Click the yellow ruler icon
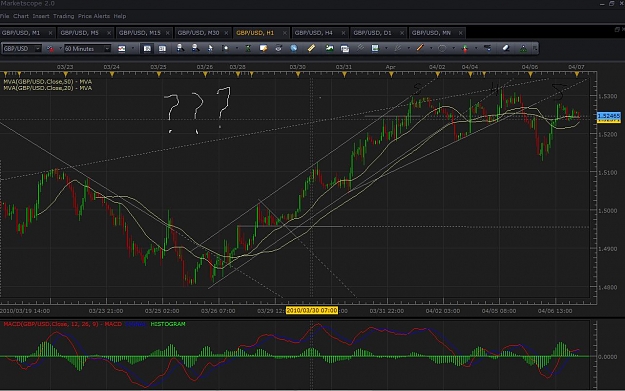This screenshot has height=391, width=625. point(311,48)
